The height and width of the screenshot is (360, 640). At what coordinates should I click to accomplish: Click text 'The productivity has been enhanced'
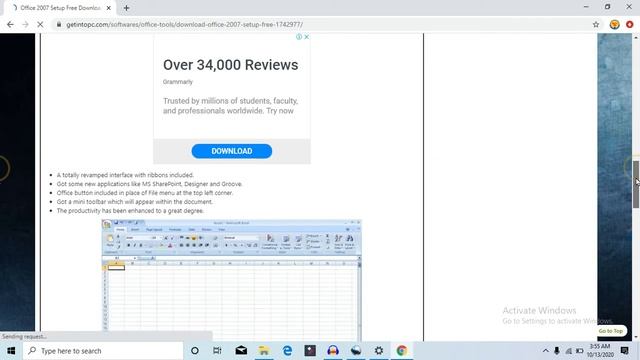130,211
